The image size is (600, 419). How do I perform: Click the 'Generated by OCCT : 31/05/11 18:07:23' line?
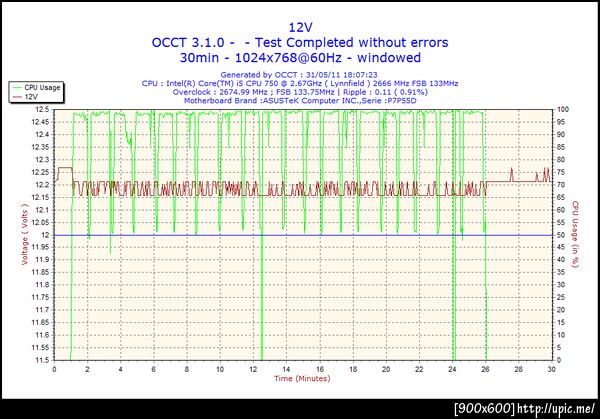[298, 75]
